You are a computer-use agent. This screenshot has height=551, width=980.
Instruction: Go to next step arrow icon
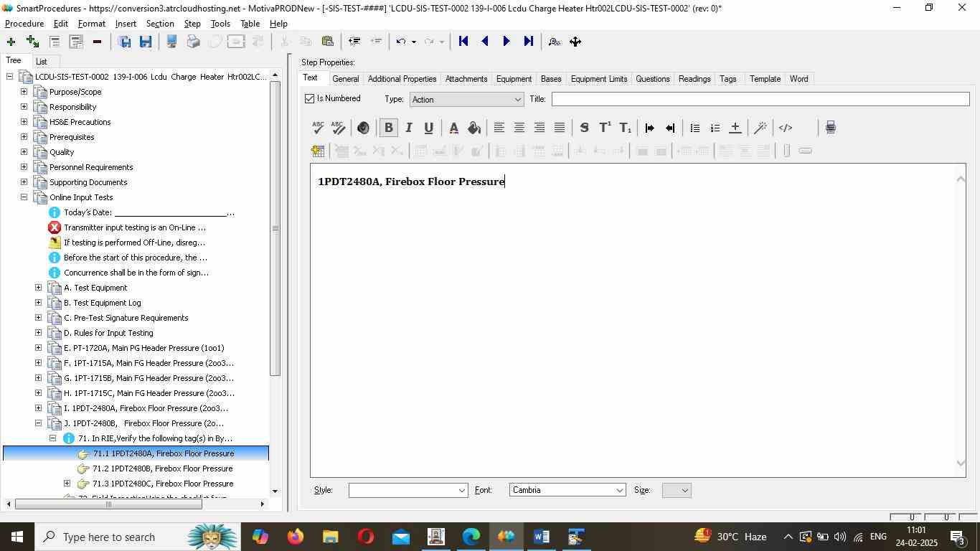point(507,42)
